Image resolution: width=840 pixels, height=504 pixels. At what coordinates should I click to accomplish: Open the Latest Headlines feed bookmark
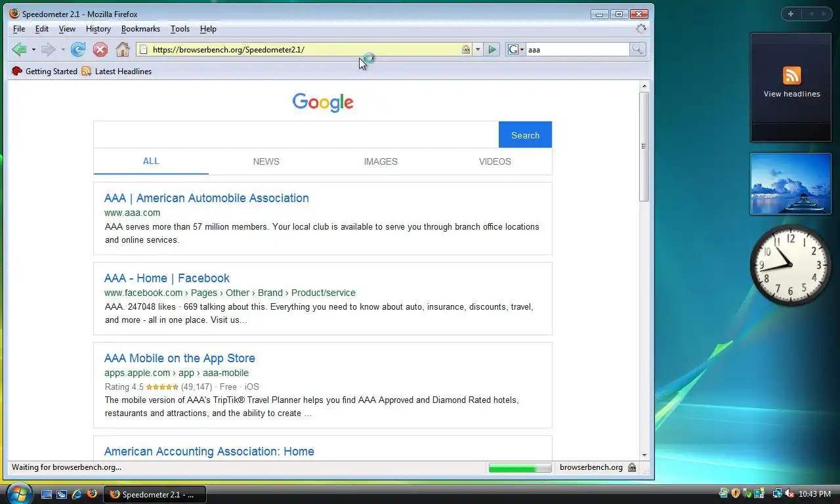point(117,72)
